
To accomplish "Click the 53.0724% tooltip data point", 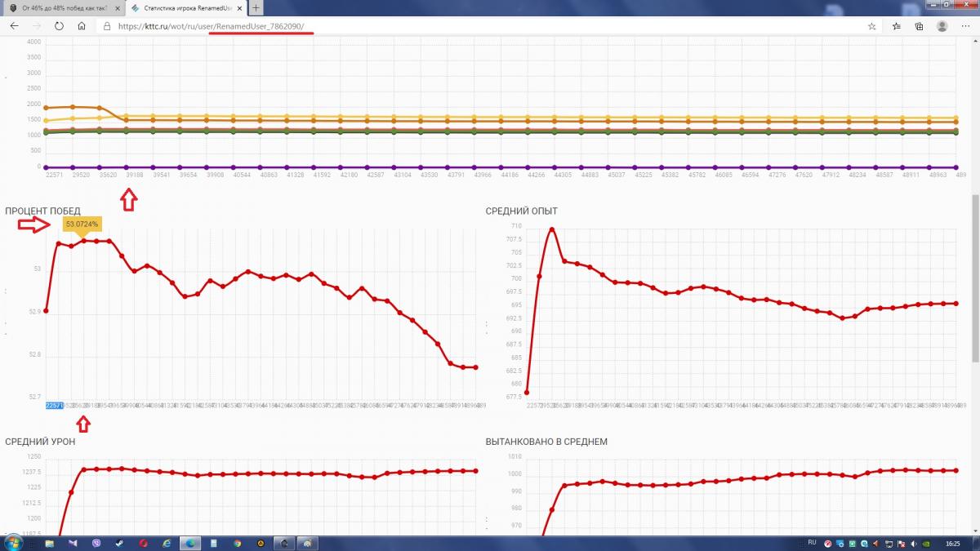I will coord(83,240).
